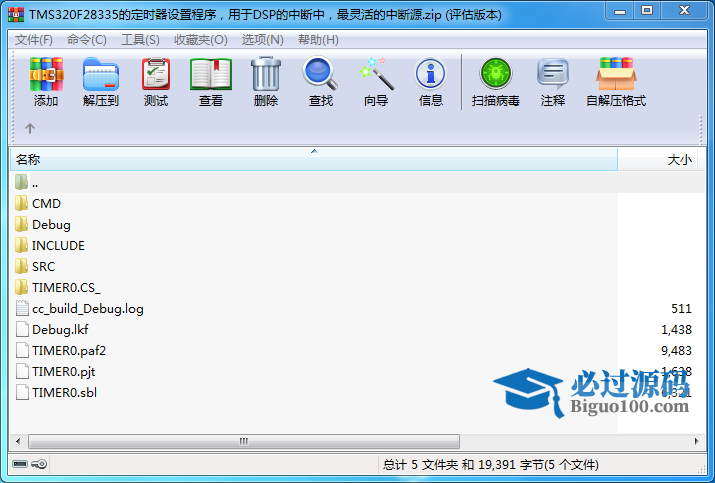
Task: Open the Help (帮助) menu
Action: pyautogui.click(x=318, y=40)
